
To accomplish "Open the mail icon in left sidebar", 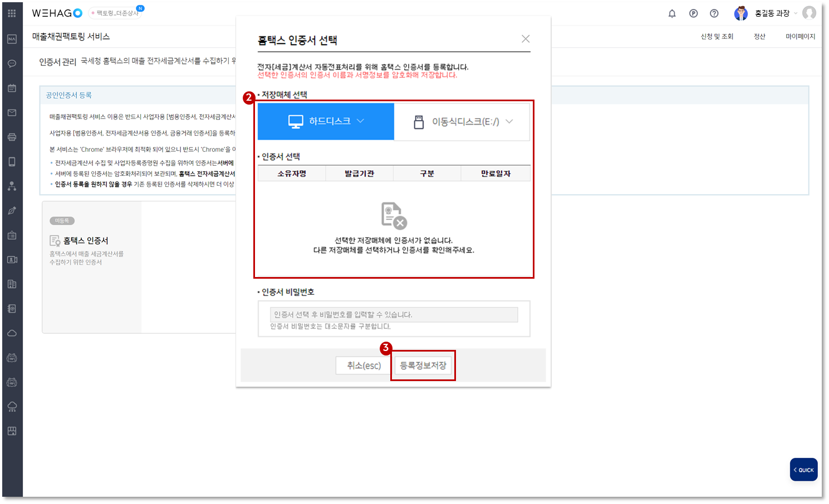I will (12, 112).
